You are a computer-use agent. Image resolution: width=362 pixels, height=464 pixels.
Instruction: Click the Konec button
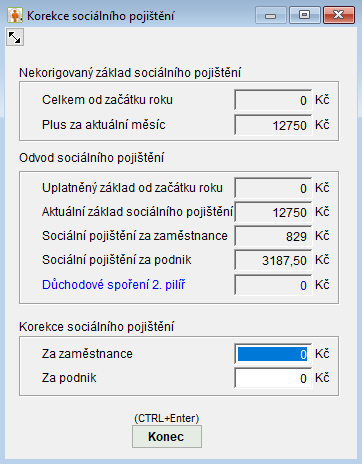(167, 436)
